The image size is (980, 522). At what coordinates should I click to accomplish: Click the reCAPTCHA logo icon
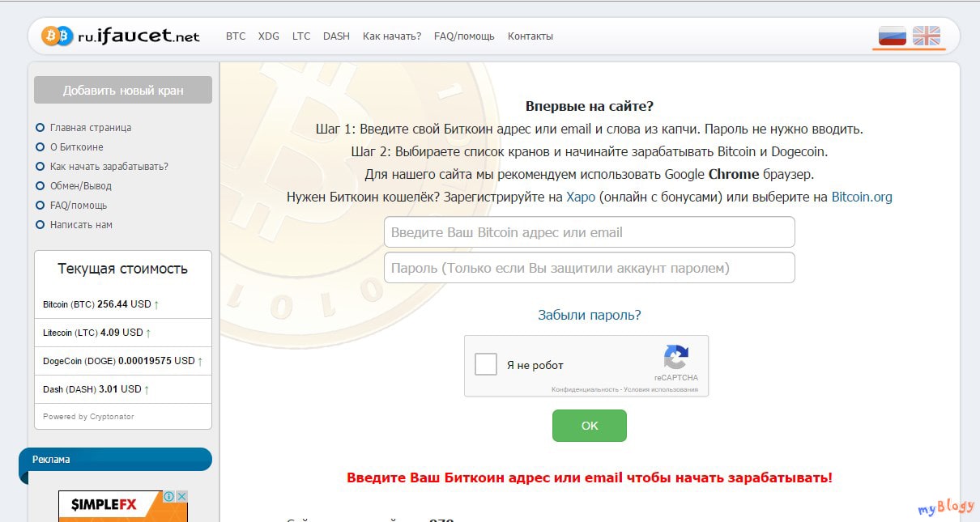pyautogui.click(x=675, y=357)
